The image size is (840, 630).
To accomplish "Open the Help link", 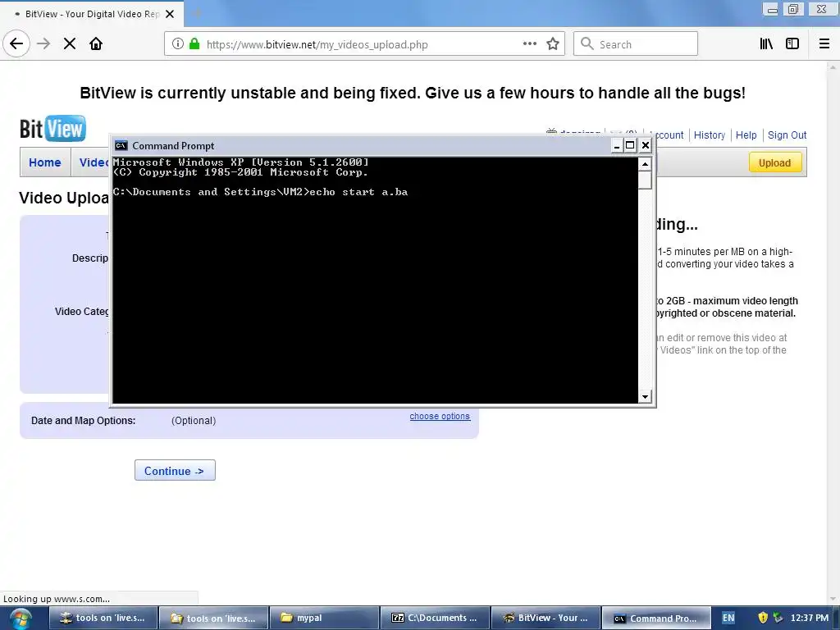I will [x=746, y=135].
